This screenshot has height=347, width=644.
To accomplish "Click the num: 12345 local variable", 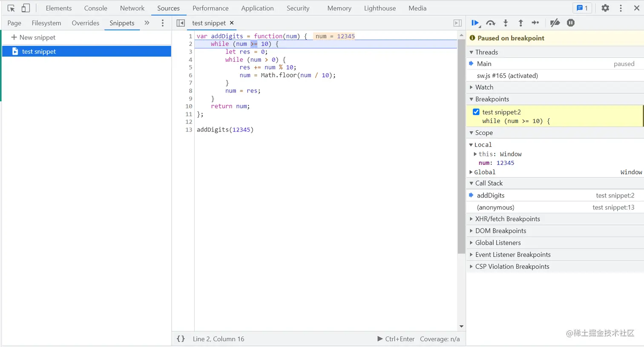I will click(x=496, y=163).
